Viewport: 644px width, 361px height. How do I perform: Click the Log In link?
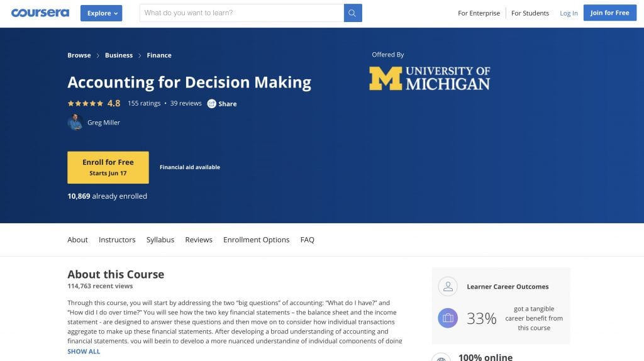point(569,13)
